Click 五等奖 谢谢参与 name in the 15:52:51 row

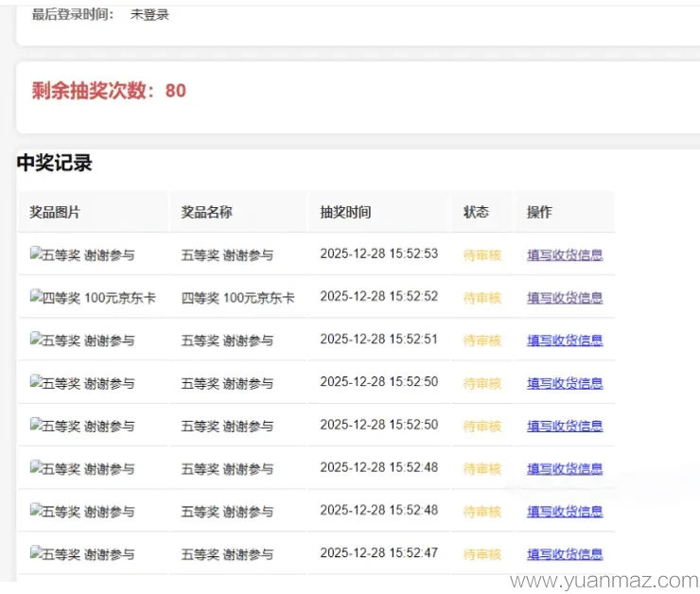tap(227, 341)
